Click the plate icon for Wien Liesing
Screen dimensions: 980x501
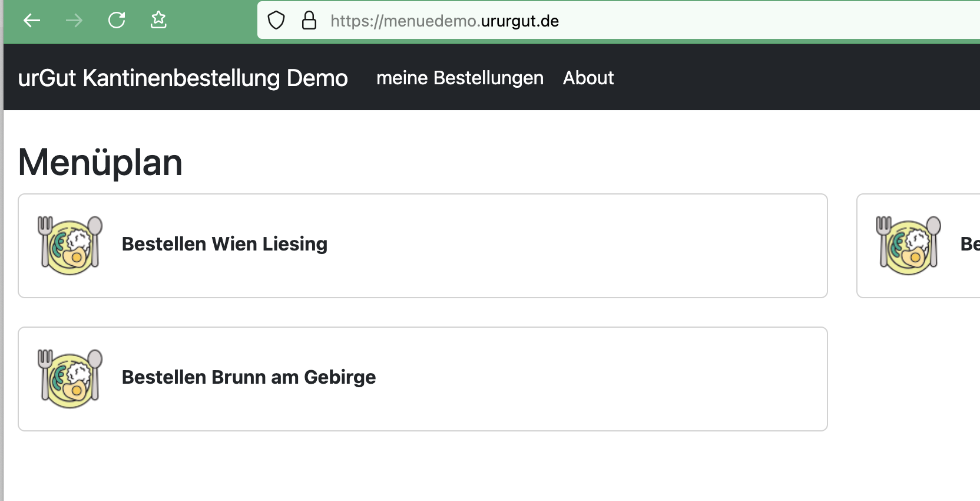(x=70, y=245)
